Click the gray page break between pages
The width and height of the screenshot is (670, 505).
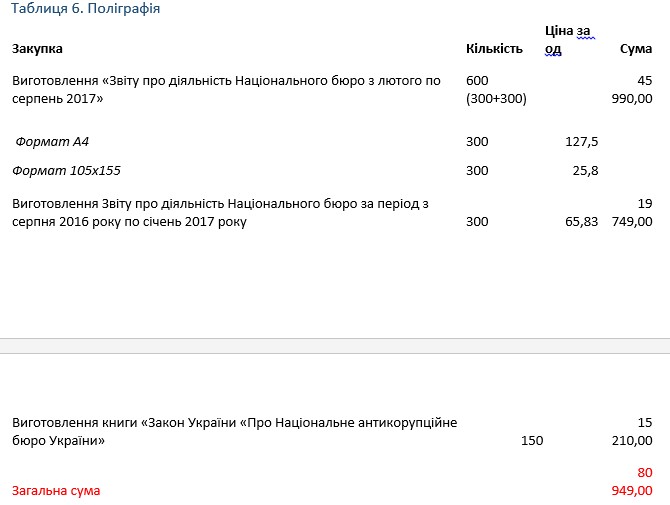[x=335, y=346]
